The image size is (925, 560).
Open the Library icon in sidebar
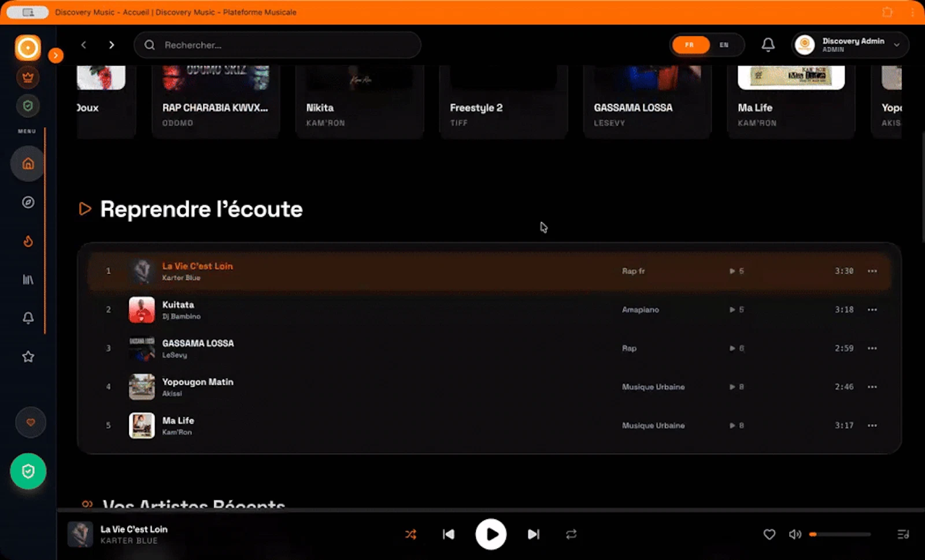(x=28, y=280)
